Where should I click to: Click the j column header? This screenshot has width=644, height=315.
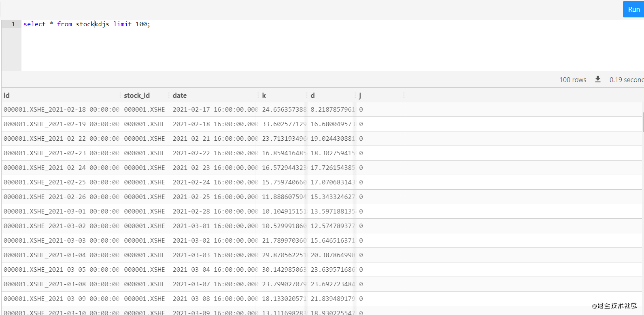pyautogui.click(x=360, y=95)
